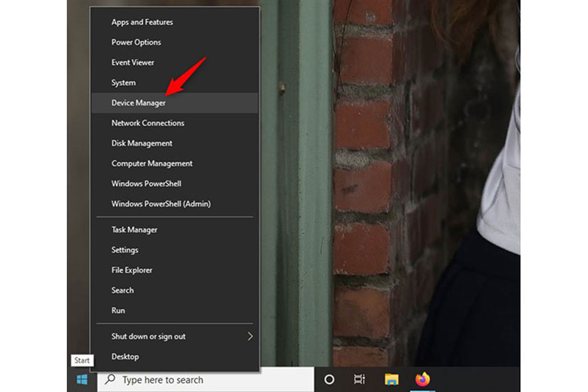Launch Event Viewer

[133, 63]
